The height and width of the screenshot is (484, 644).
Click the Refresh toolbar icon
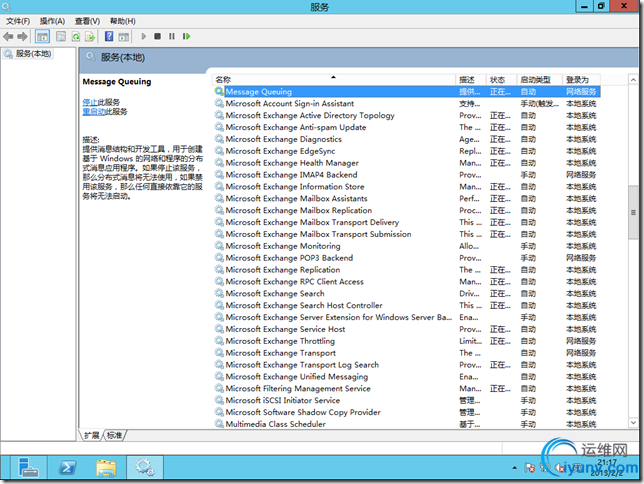pos(76,37)
